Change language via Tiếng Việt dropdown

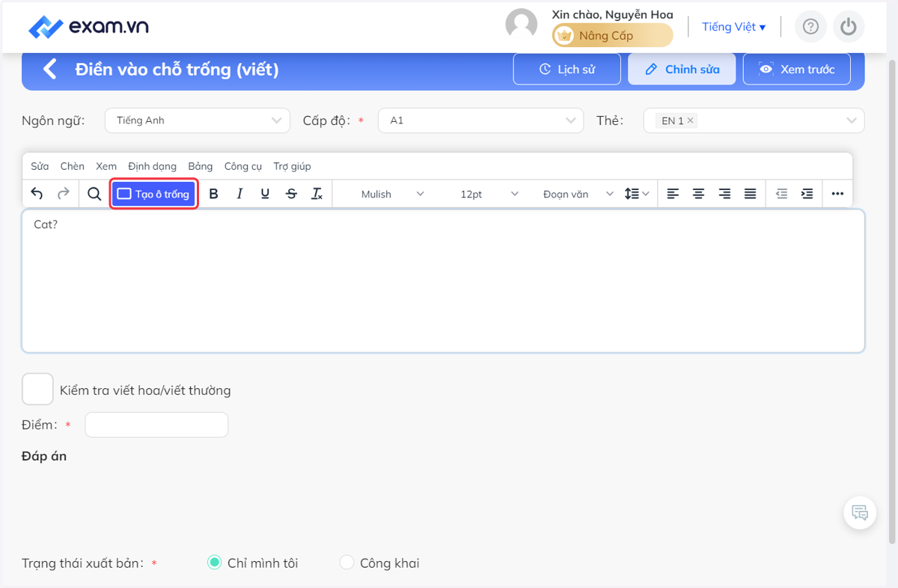coord(733,27)
